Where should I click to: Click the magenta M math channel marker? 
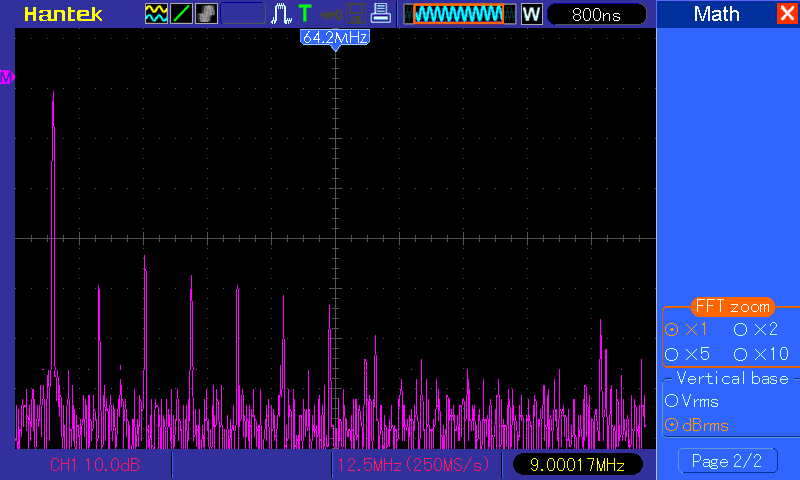(7, 77)
